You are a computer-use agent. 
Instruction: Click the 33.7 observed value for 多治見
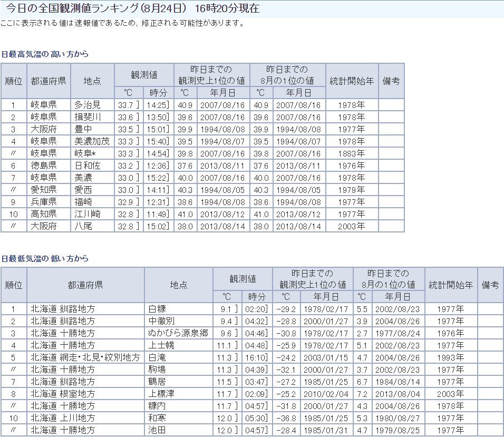tap(125, 105)
